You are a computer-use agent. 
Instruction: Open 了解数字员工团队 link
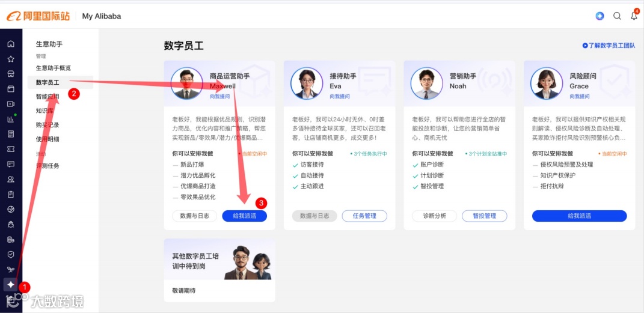(609, 46)
